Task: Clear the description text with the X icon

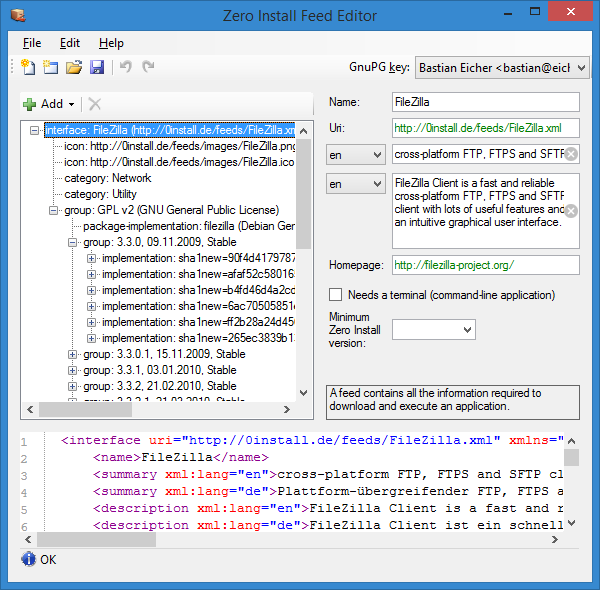Action: click(x=571, y=211)
